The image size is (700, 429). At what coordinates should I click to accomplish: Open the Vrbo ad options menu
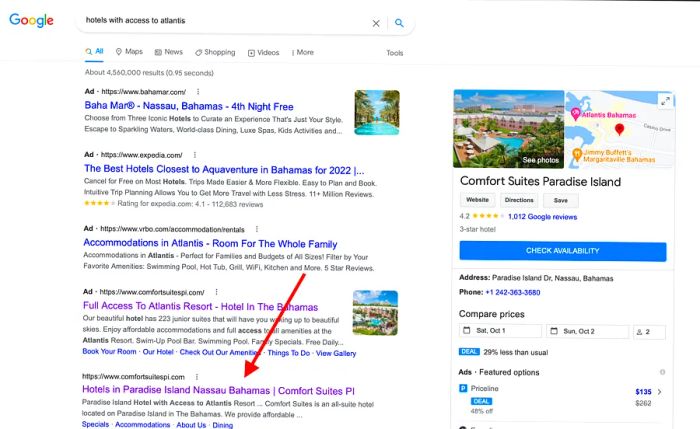tap(257, 229)
